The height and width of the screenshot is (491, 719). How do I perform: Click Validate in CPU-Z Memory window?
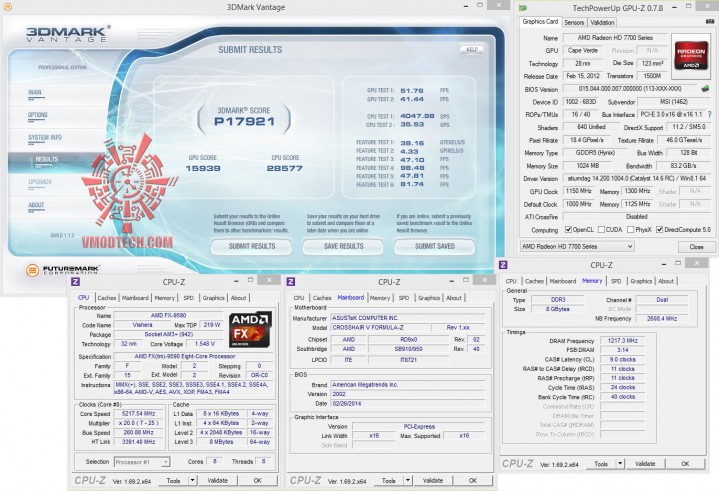[645, 463]
